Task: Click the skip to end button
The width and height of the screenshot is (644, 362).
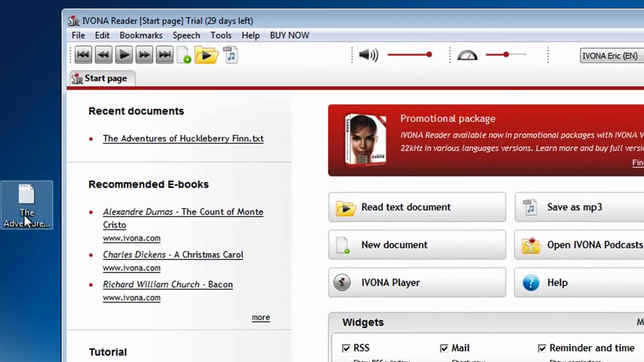Action: coord(165,55)
